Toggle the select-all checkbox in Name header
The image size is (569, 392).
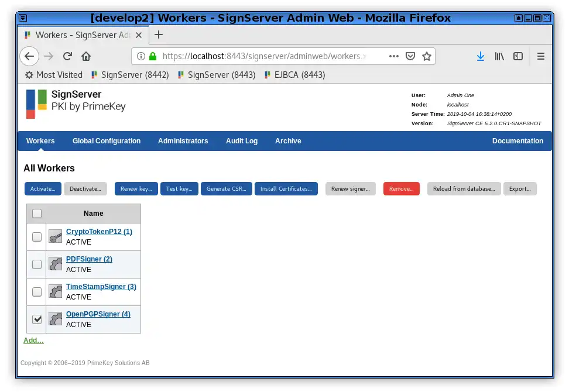37,213
